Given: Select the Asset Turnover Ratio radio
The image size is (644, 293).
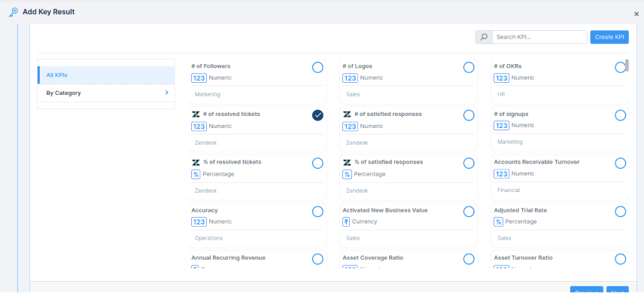Looking at the screenshot, I should [x=620, y=259].
